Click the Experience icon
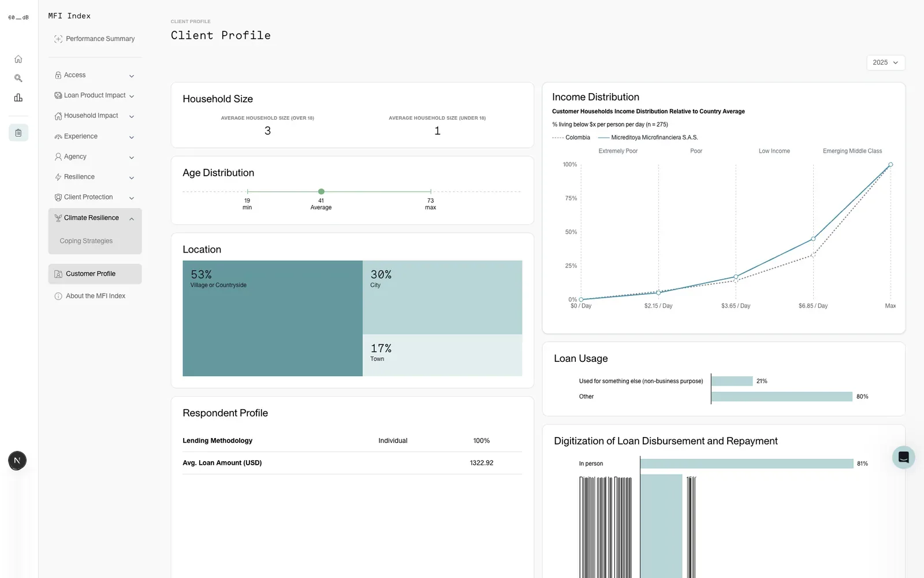This screenshot has height=578, width=924. pos(58,136)
